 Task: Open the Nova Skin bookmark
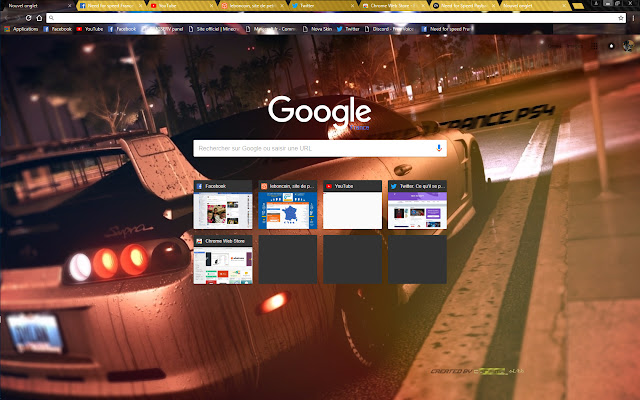coord(318,29)
